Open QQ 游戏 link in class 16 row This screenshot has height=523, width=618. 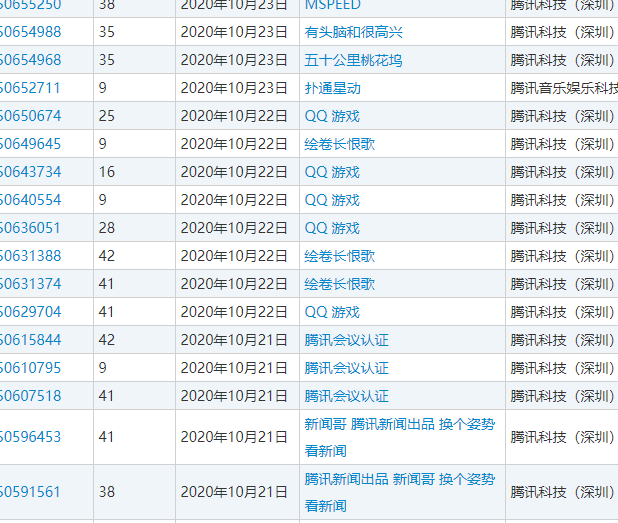[x=332, y=172]
